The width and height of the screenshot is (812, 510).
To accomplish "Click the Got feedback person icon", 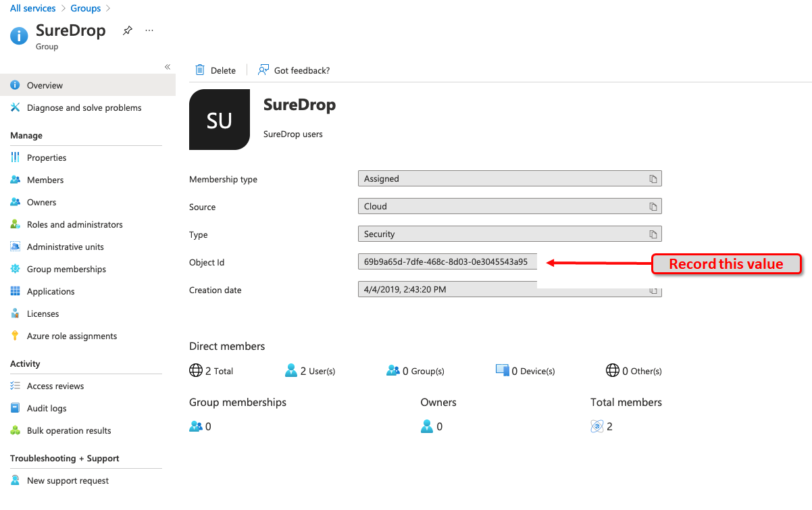I will click(x=263, y=70).
